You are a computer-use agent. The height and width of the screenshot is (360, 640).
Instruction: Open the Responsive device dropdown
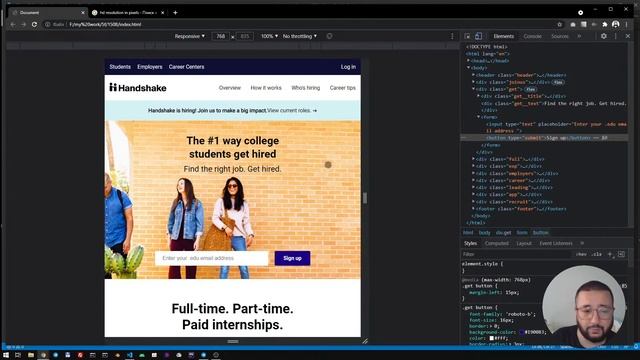(x=190, y=36)
